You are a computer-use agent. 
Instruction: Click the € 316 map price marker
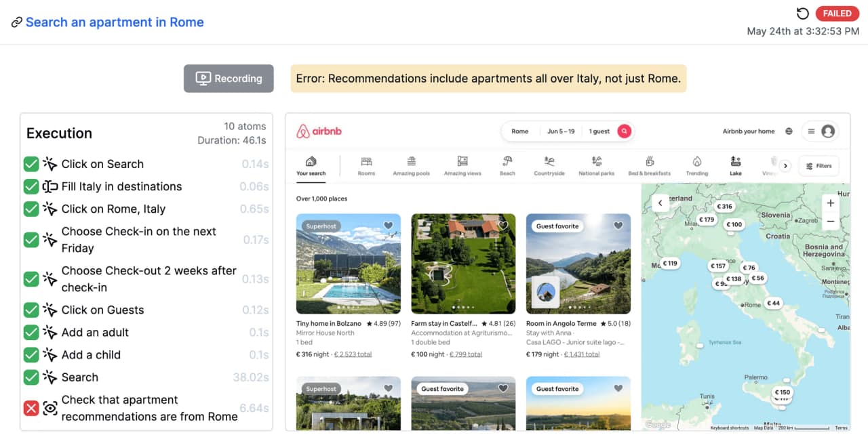click(x=726, y=207)
